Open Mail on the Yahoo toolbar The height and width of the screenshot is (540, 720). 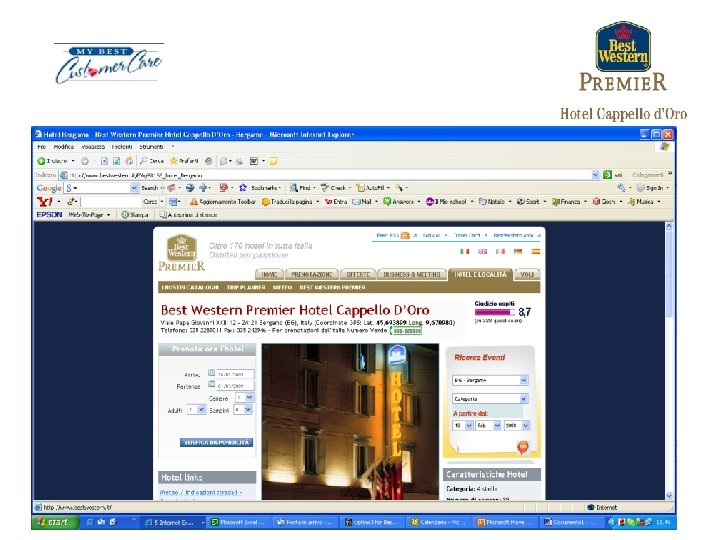[364, 202]
